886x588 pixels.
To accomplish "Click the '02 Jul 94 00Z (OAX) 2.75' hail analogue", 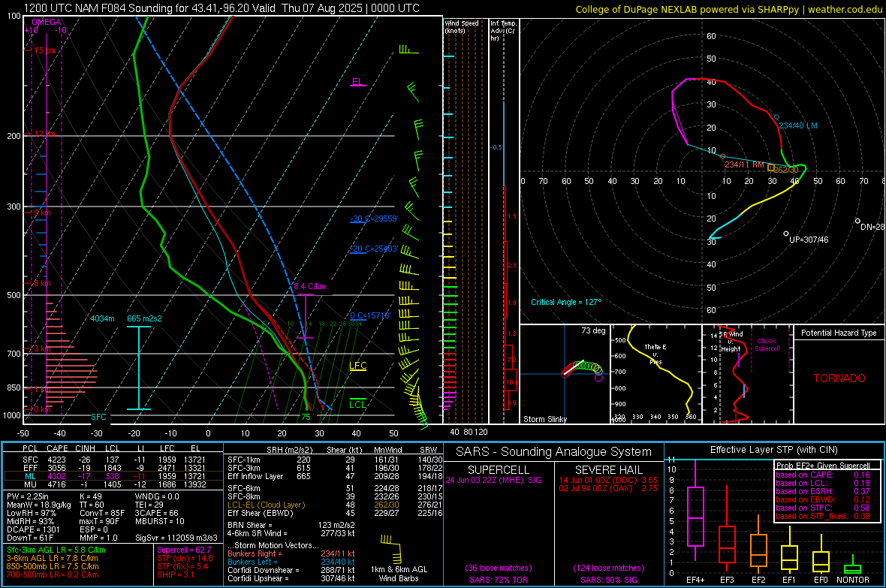I will click(608, 488).
